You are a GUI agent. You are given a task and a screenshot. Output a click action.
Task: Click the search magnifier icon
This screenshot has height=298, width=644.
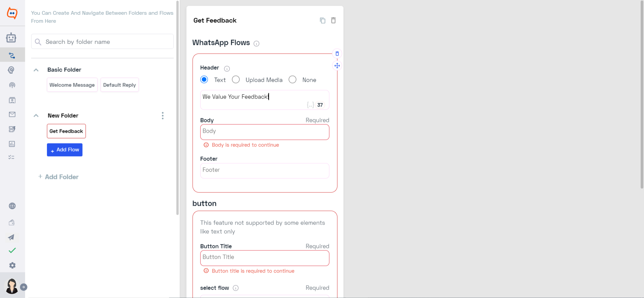38,42
